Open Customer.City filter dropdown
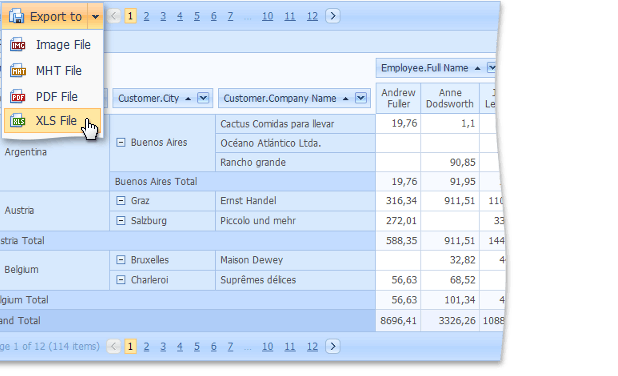 [x=203, y=98]
